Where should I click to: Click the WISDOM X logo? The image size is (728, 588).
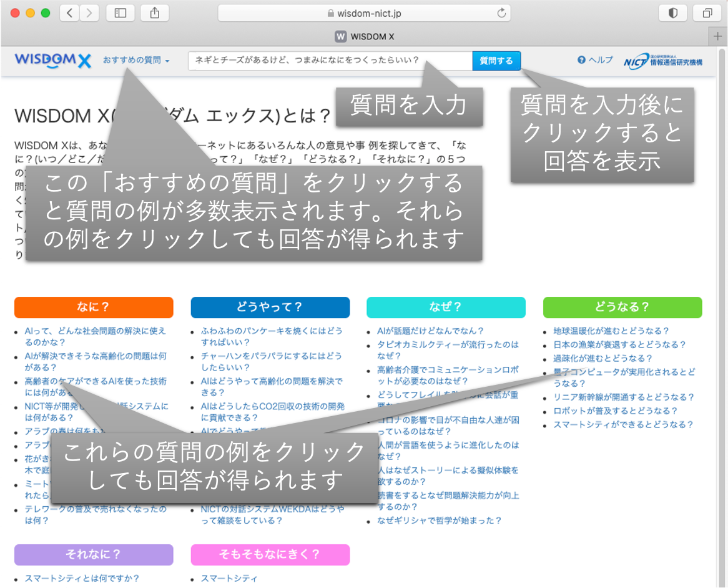[x=52, y=61]
